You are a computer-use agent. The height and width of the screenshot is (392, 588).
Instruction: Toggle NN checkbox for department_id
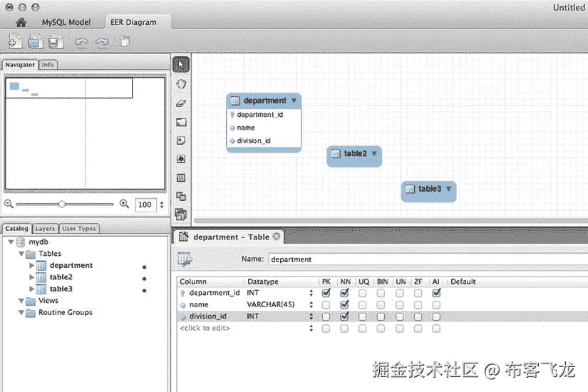tap(344, 293)
